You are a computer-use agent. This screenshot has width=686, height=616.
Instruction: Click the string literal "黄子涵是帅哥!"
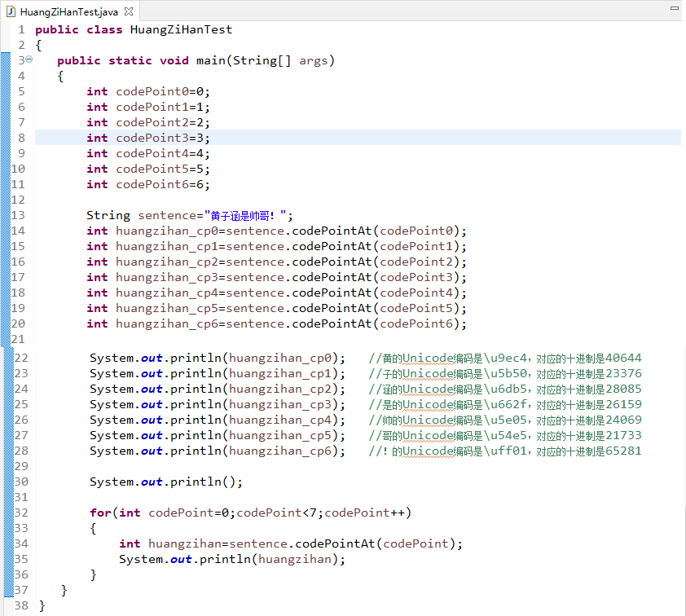(x=245, y=216)
